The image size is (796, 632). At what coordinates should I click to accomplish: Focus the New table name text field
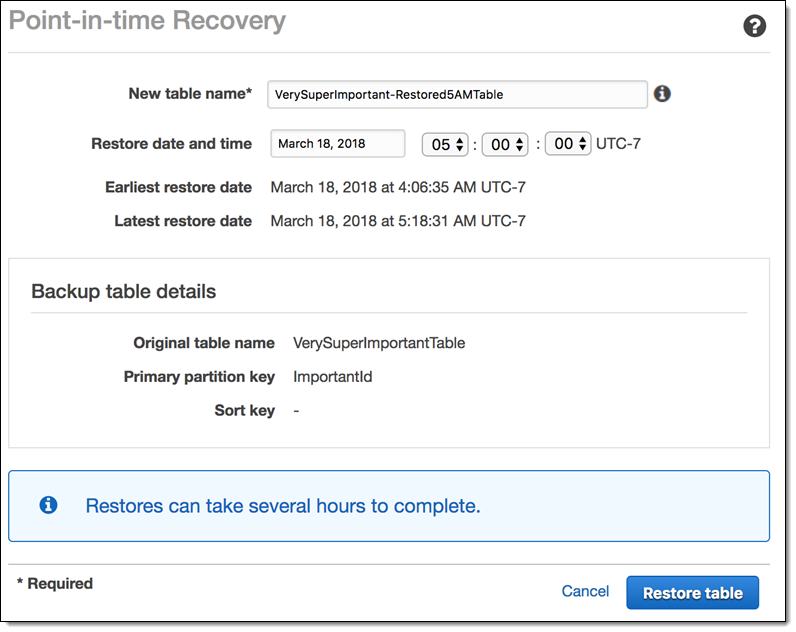coord(458,94)
